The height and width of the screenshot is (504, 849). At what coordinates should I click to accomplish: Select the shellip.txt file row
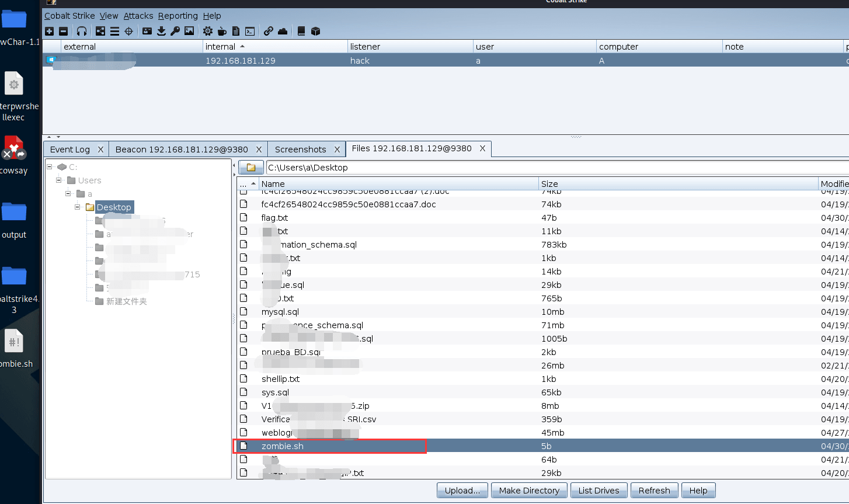(542, 379)
